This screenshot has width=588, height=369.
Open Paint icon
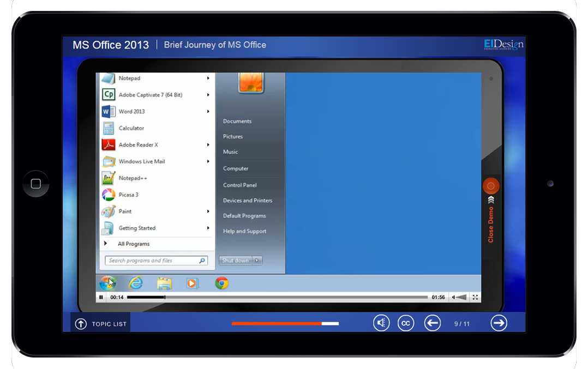[109, 211]
